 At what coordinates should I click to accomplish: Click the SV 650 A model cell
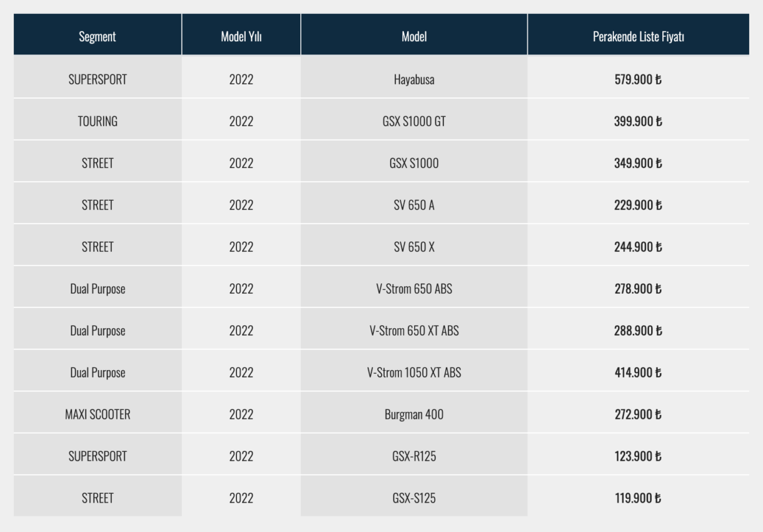coord(414,205)
